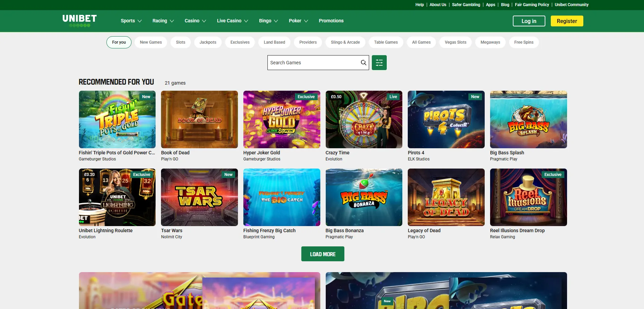This screenshot has height=309, width=644.
Task: Click the Exclusive badge on Hyper Joker Gold
Action: pos(306,97)
